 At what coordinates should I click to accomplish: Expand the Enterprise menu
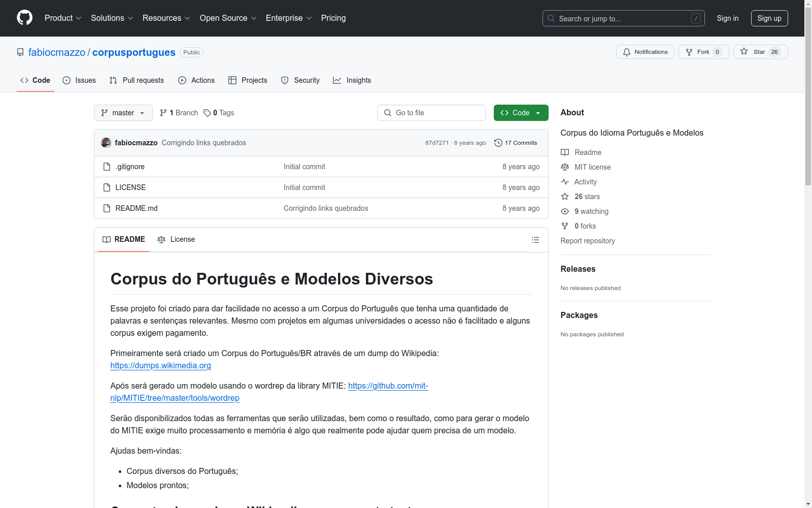click(289, 18)
